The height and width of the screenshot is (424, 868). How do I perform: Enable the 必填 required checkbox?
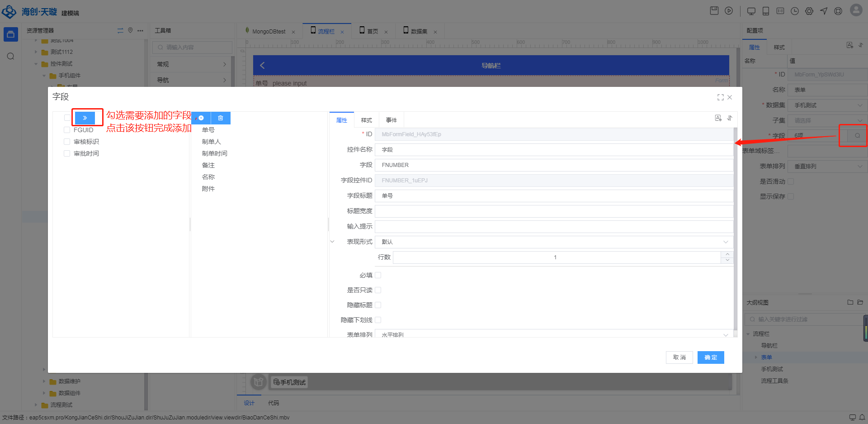[378, 275]
